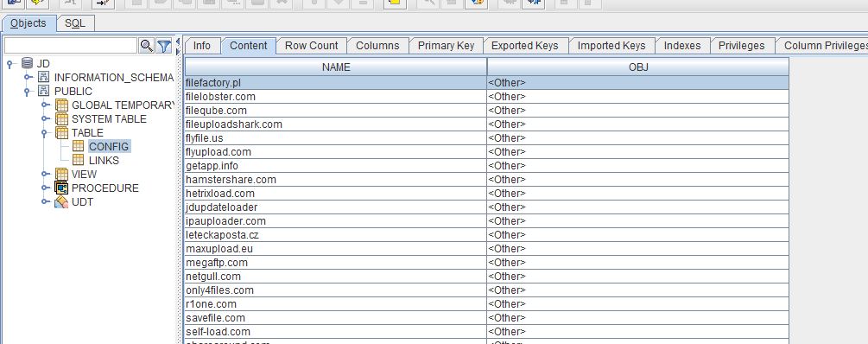This screenshot has height=344, width=868.
Task: Open the Primary Key tab
Action: 447,46
